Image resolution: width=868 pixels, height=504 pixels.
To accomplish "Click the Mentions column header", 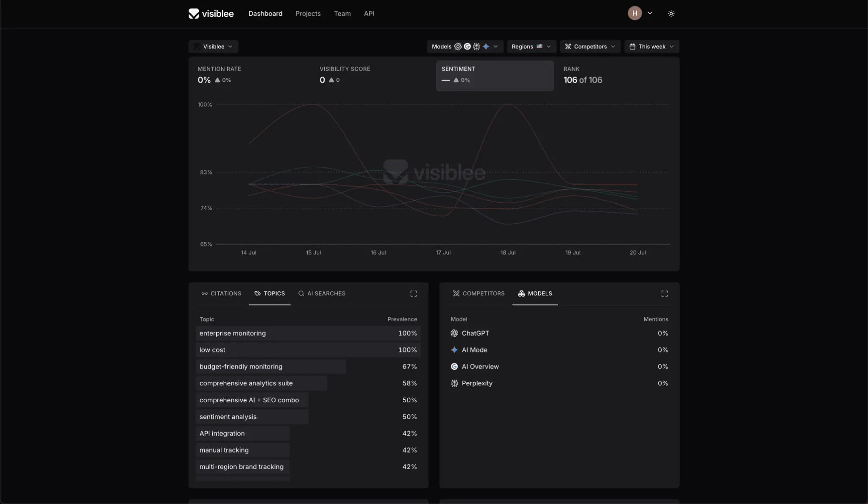I will click(x=656, y=319).
